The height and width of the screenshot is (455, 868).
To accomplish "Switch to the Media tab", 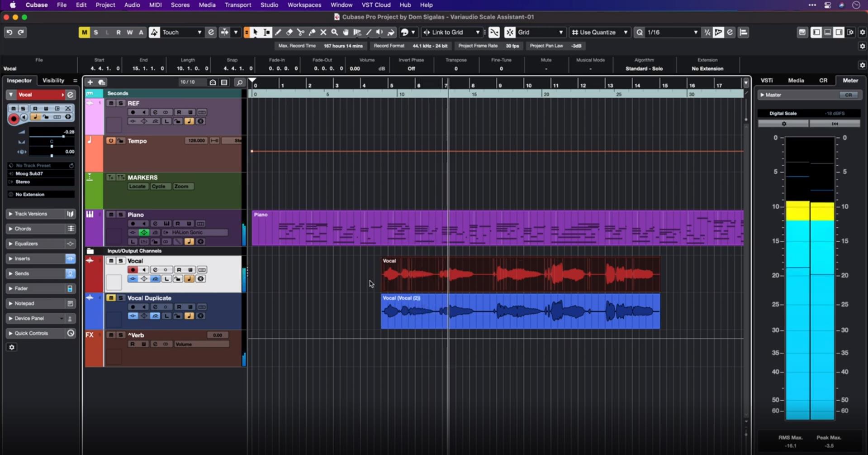I will tap(796, 80).
